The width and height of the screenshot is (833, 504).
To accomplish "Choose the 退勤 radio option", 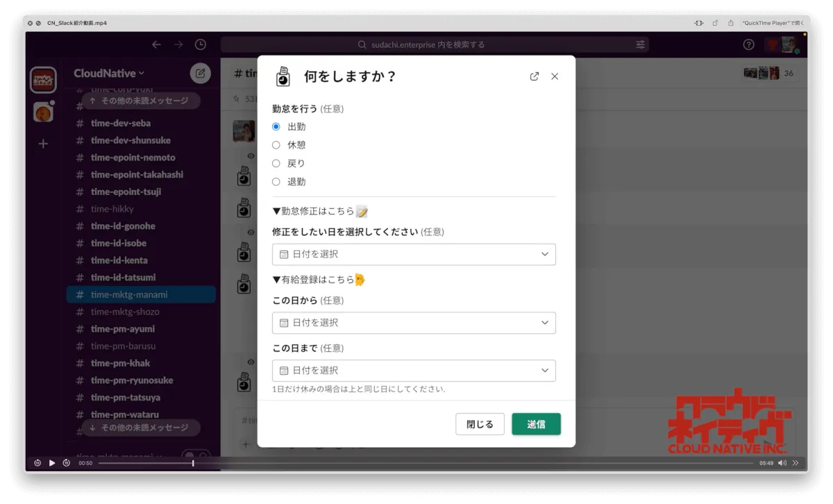I will (276, 182).
